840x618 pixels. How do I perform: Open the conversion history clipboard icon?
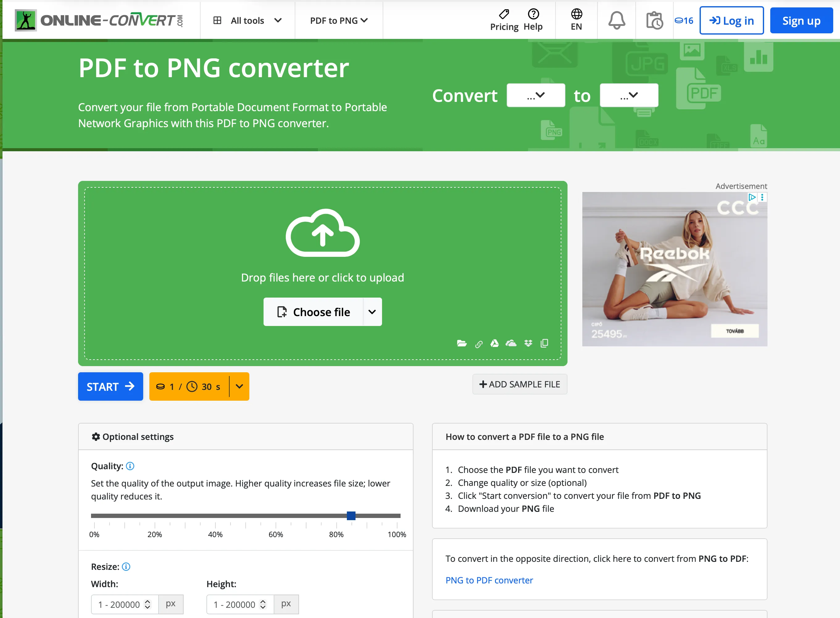(x=655, y=20)
